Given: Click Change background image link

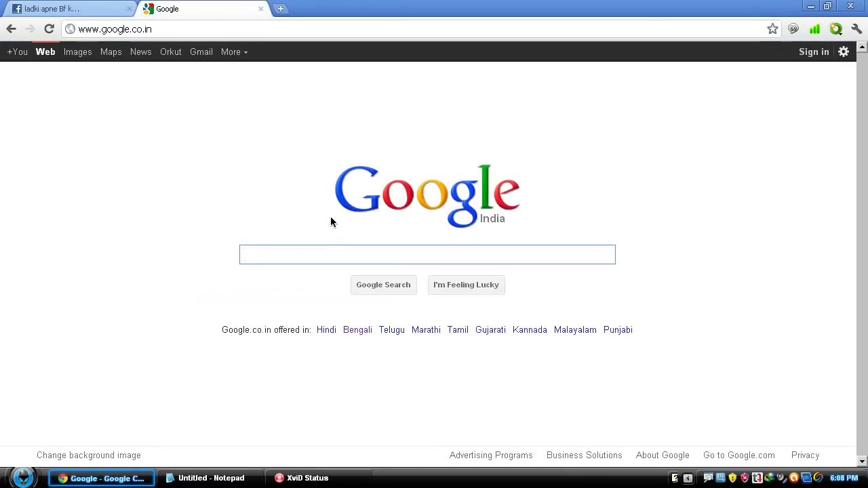Looking at the screenshot, I should [x=89, y=455].
